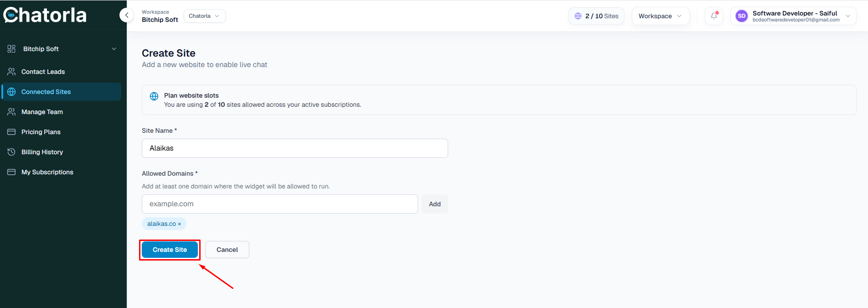Image resolution: width=868 pixels, height=308 pixels.
Task: Expand the user account menu chevron
Action: [x=848, y=16]
